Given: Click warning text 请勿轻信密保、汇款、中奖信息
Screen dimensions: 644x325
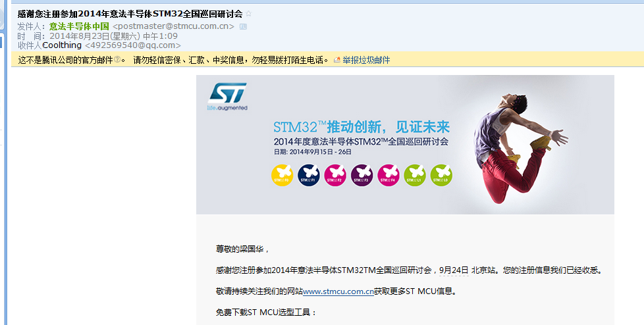Looking at the screenshot, I should (188, 61).
